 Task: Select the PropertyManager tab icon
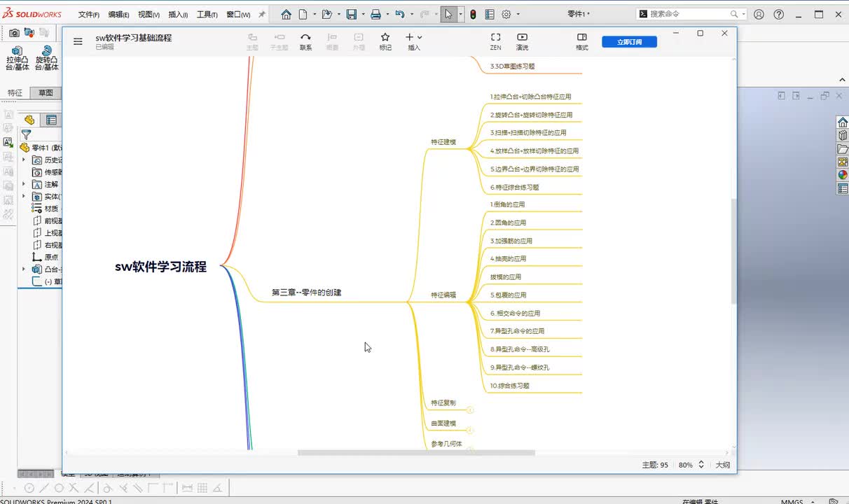tap(51, 120)
